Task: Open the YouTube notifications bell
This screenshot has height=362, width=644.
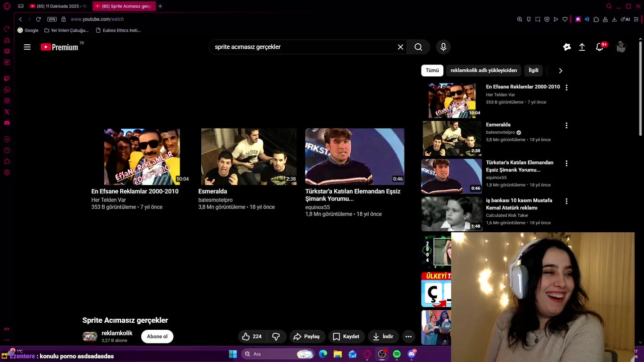Action: click(x=599, y=47)
